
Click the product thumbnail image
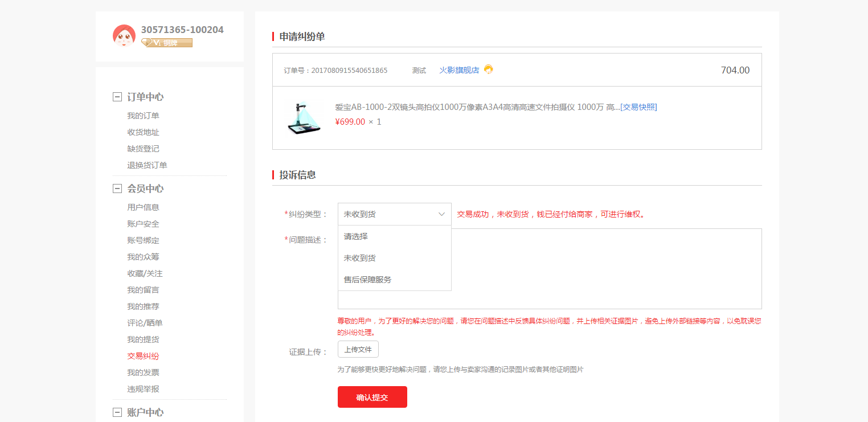point(304,117)
